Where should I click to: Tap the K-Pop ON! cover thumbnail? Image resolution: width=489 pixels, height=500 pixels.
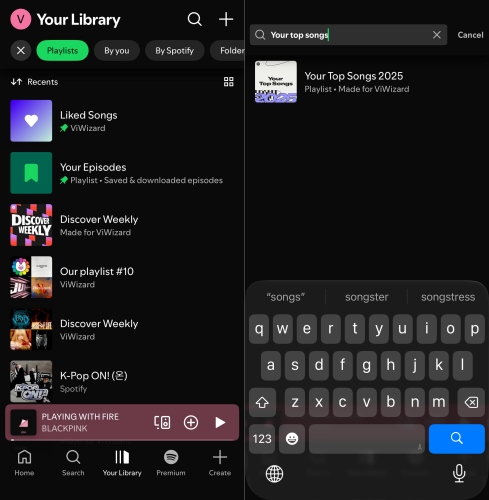[31, 381]
